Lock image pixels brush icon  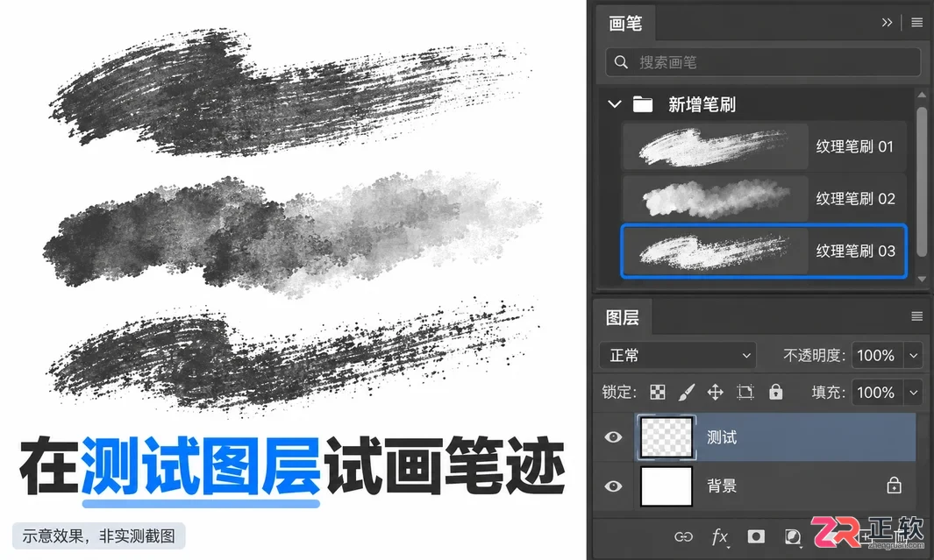point(686,392)
